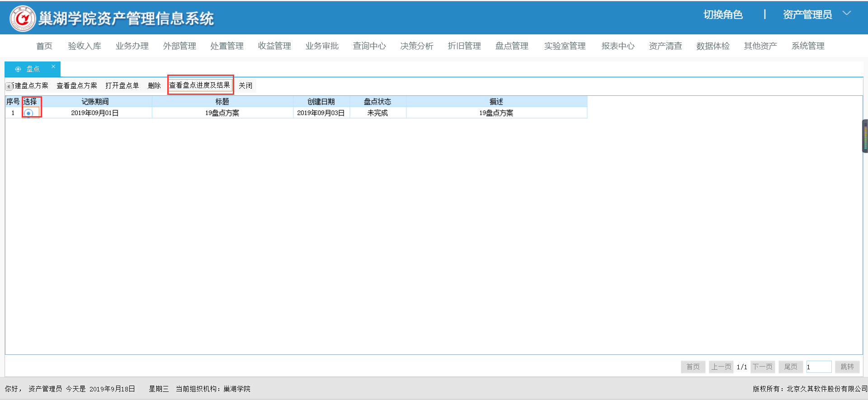
Task: Click 查看盘点方案 toolbar button
Action: click(x=77, y=85)
